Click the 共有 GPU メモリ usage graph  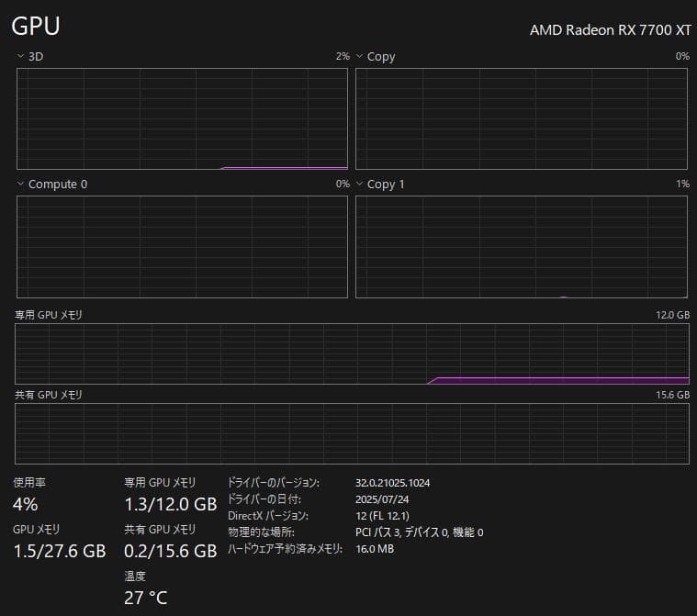pyautogui.click(x=352, y=432)
